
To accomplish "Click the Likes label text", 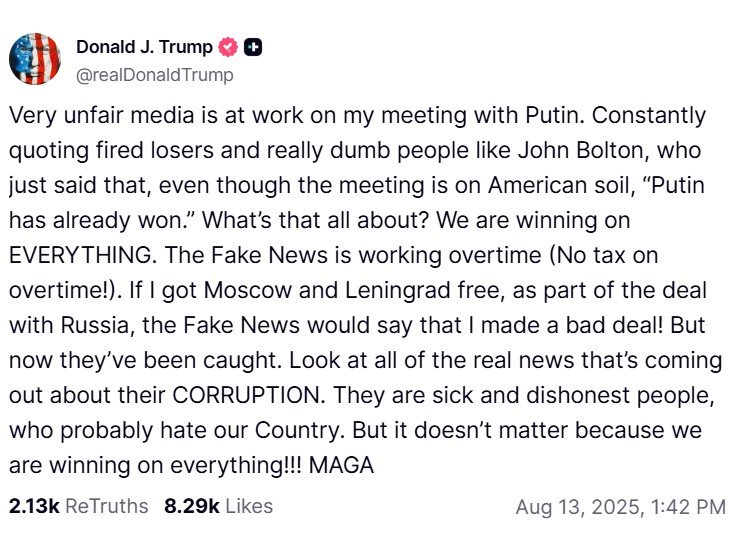I will click(x=249, y=507).
